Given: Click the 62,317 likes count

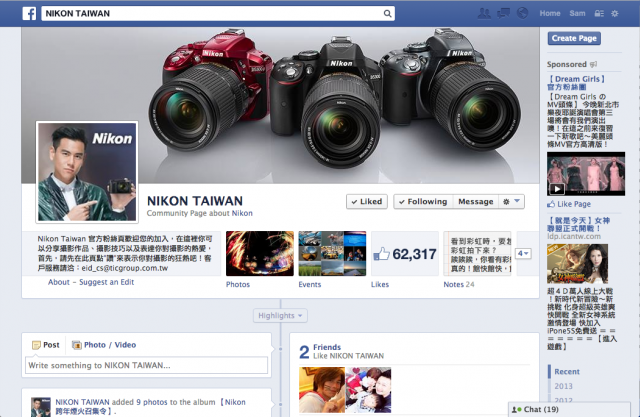Looking at the screenshot, I should (414, 254).
